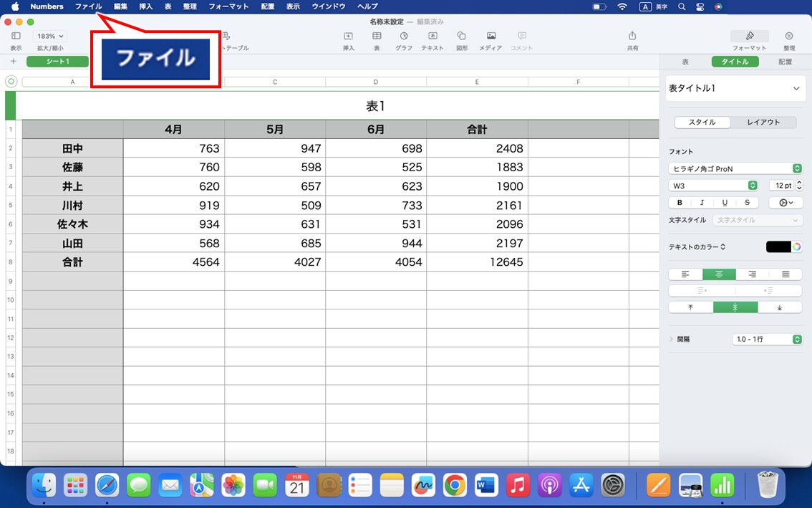Click the 挿入 (Insert) toolbar button
The image size is (812, 508).
[x=349, y=37]
